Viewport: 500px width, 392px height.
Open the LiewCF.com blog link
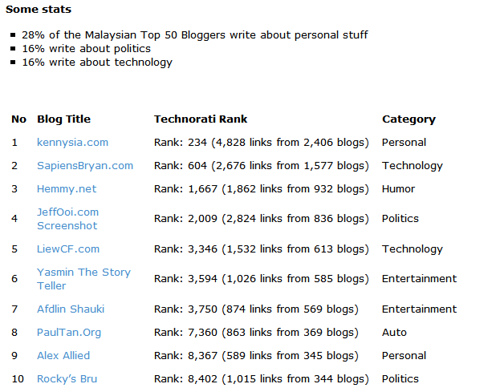[68, 249]
